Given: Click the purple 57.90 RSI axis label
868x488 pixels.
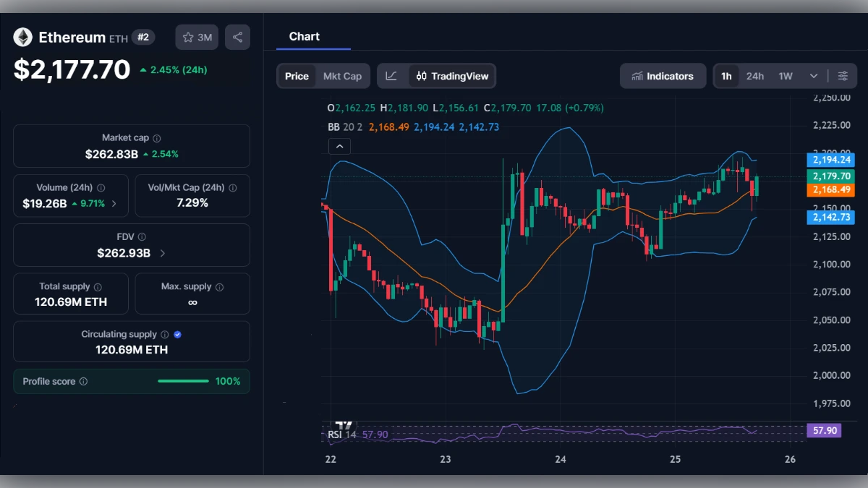Looking at the screenshot, I should click(824, 430).
